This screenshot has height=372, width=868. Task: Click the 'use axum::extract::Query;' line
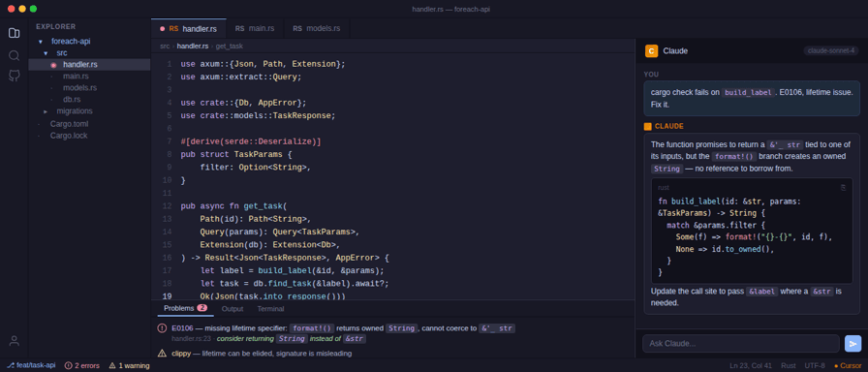click(241, 77)
